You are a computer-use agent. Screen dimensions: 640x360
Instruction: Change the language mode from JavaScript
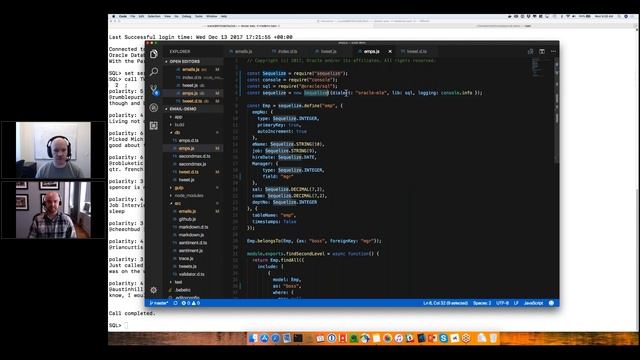click(533, 303)
